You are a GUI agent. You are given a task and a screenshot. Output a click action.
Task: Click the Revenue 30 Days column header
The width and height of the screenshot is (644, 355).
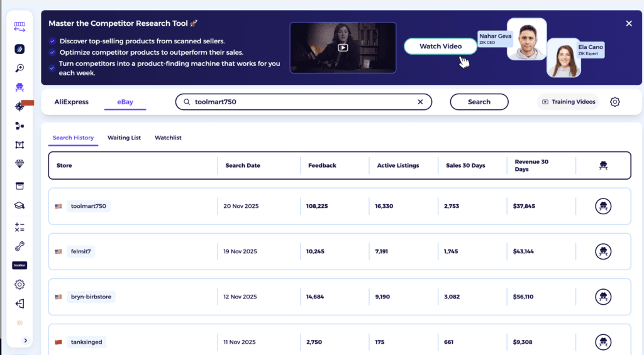point(531,165)
